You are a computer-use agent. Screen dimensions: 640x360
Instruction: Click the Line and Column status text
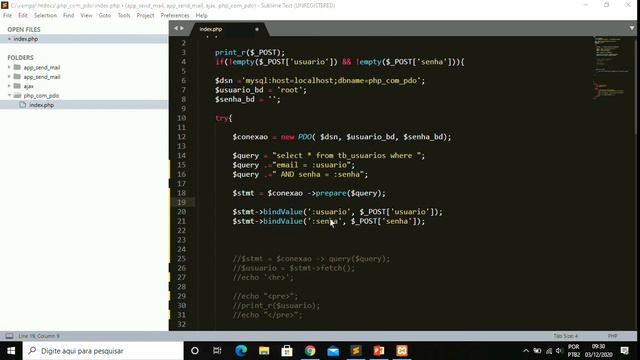pyautogui.click(x=39, y=336)
